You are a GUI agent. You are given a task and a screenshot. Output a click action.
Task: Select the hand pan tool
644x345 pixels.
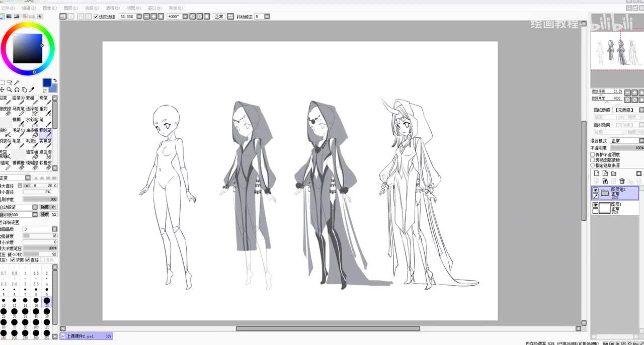[24, 90]
